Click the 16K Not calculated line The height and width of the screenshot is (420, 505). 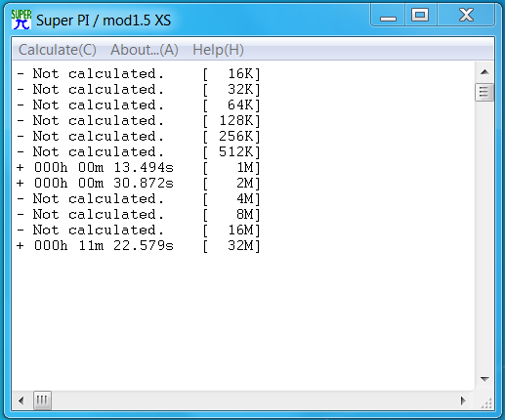point(139,74)
